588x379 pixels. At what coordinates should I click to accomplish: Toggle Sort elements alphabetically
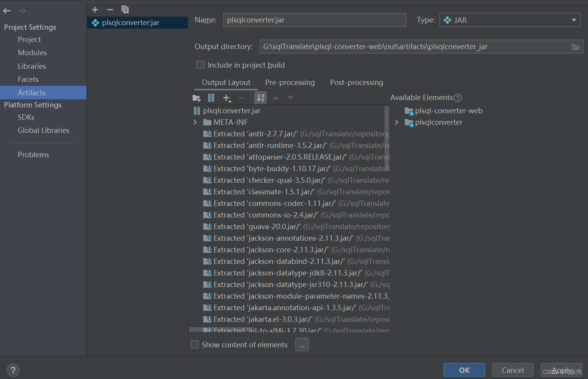point(260,98)
